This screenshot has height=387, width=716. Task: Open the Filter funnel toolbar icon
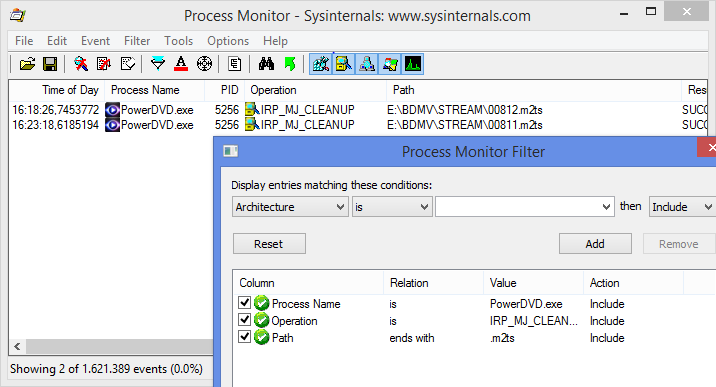pyautogui.click(x=158, y=64)
